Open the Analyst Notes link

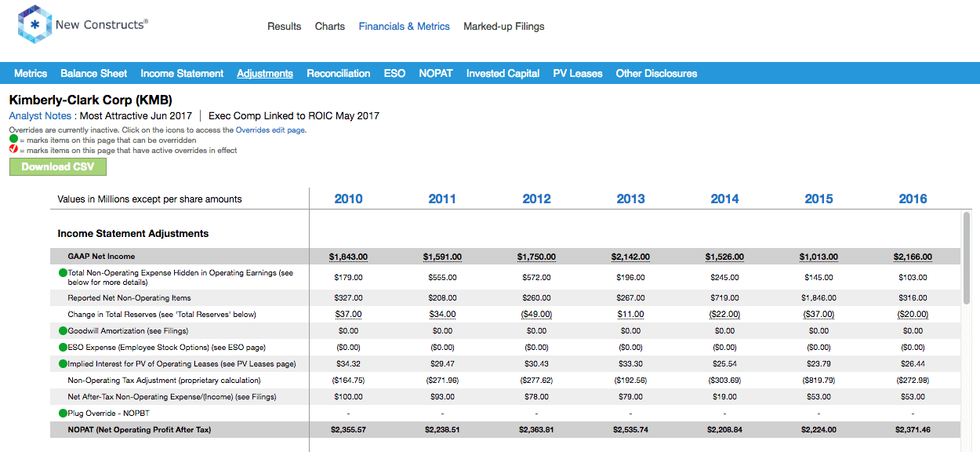click(x=40, y=116)
